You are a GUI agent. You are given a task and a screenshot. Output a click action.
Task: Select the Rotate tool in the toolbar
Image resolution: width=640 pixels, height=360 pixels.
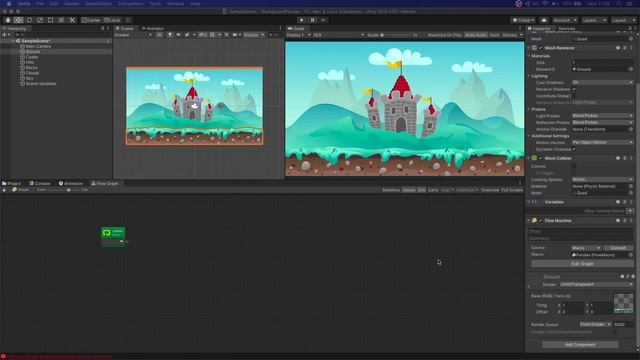click(x=29, y=20)
